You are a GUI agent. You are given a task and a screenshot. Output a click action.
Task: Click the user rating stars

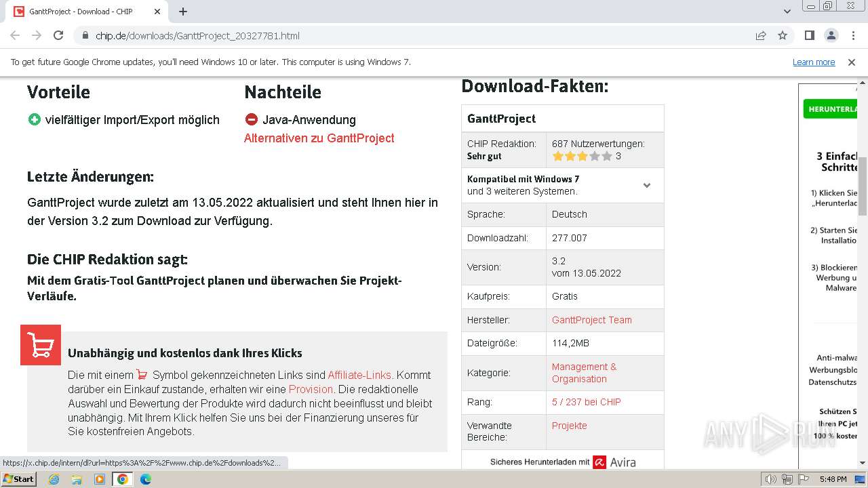[582, 157]
